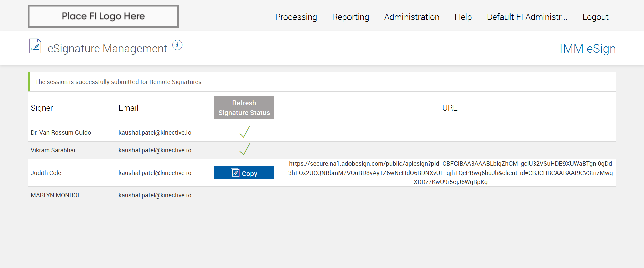The height and width of the screenshot is (268, 644).
Task: Click the Adobe Sign URL text
Action: click(x=450, y=173)
